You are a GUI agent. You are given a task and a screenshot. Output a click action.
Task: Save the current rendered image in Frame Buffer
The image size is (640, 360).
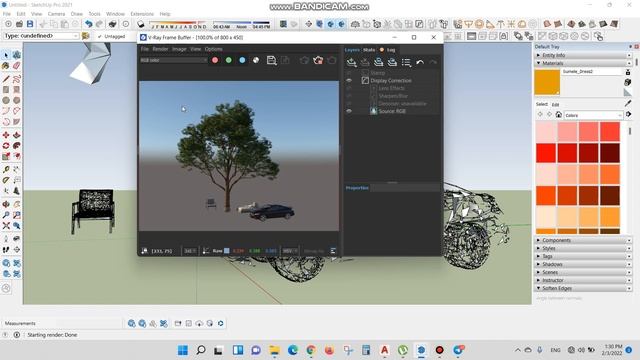click(271, 60)
